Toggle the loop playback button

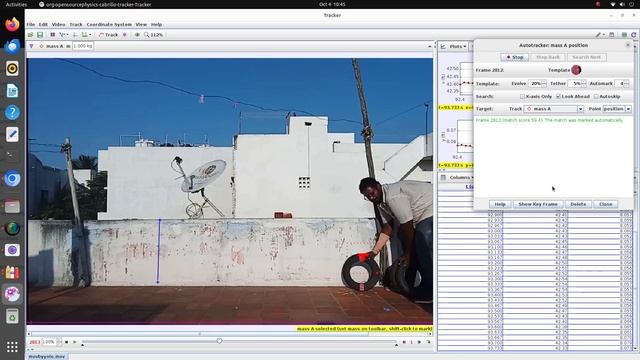[x=429, y=342]
